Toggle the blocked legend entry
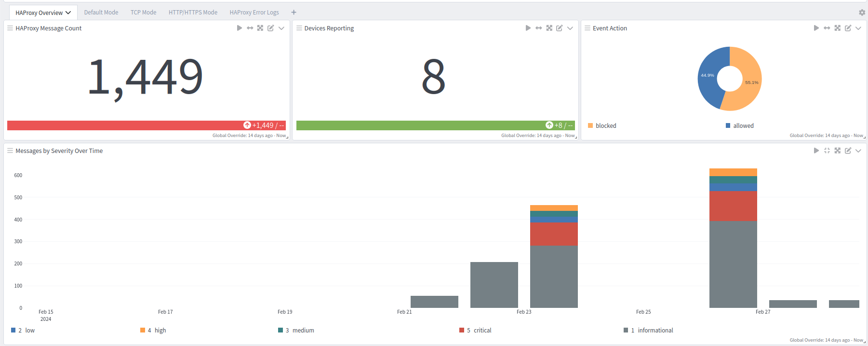 click(x=602, y=125)
